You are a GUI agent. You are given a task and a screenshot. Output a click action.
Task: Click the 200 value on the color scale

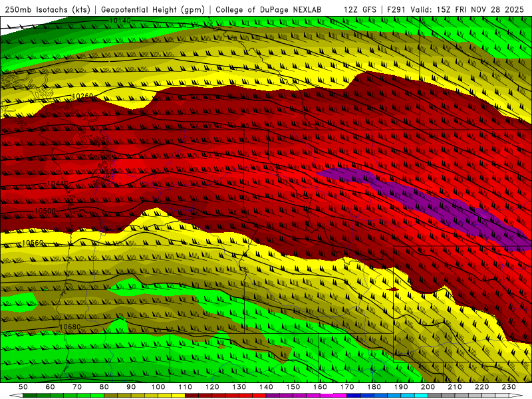[428, 387]
